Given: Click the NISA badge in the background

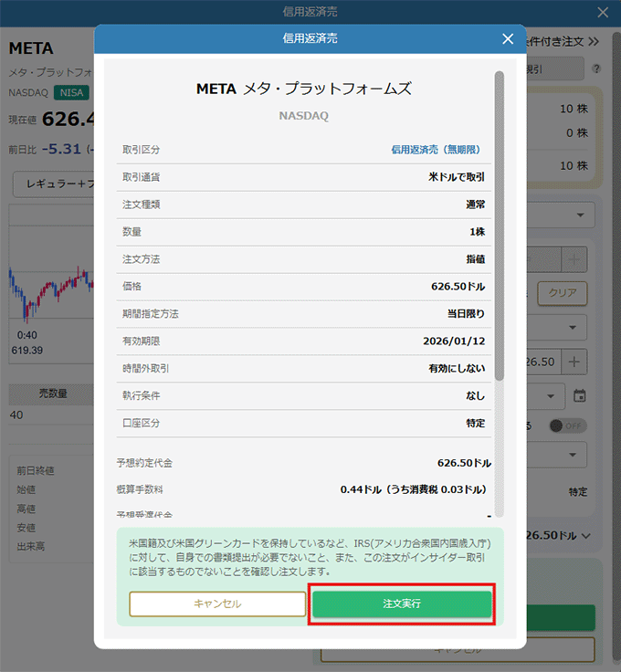Looking at the screenshot, I should pyautogui.click(x=71, y=92).
